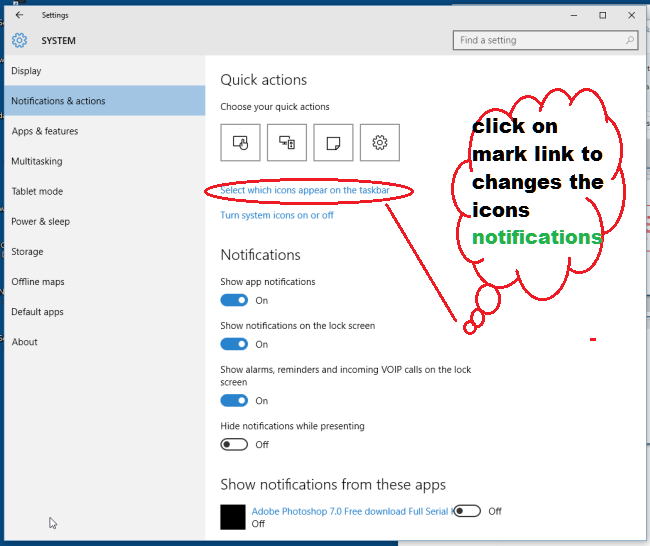Click the System gear icon in header
Image resolution: width=650 pixels, height=546 pixels.
19,40
